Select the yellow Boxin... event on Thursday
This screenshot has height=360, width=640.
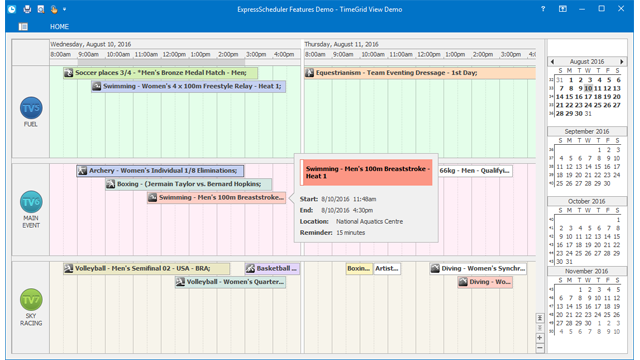click(x=359, y=269)
